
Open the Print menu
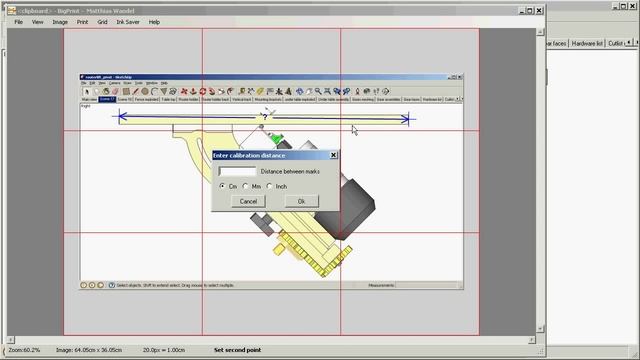tap(82, 22)
